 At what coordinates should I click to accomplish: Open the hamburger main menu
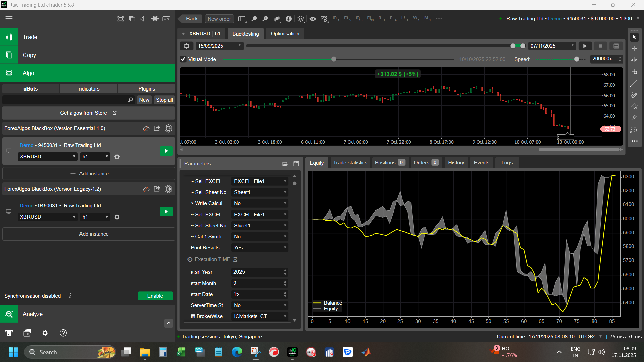(x=9, y=19)
